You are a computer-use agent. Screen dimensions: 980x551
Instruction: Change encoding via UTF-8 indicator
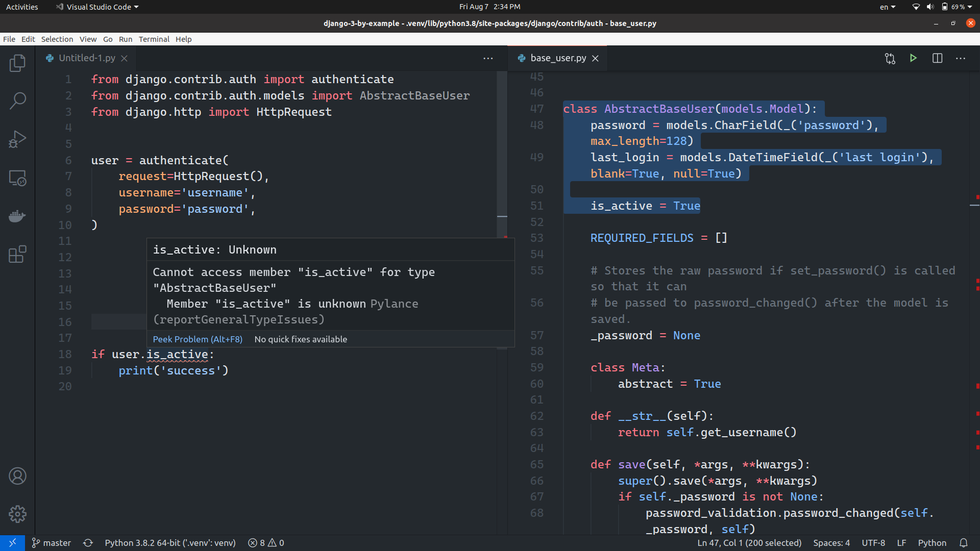[x=873, y=543]
